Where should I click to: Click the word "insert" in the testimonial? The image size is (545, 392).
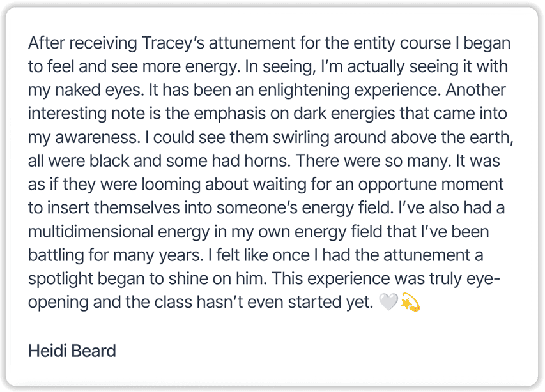(x=68, y=209)
